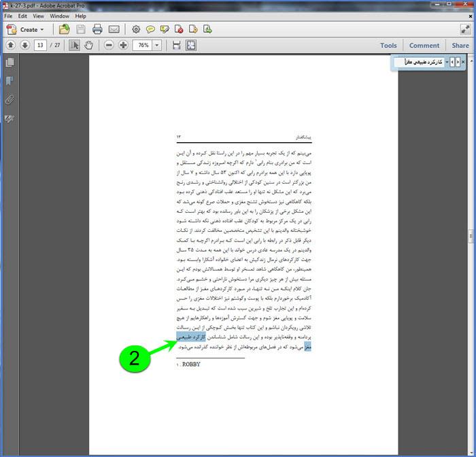Open the Attachments paperclip panel

pyautogui.click(x=10, y=100)
